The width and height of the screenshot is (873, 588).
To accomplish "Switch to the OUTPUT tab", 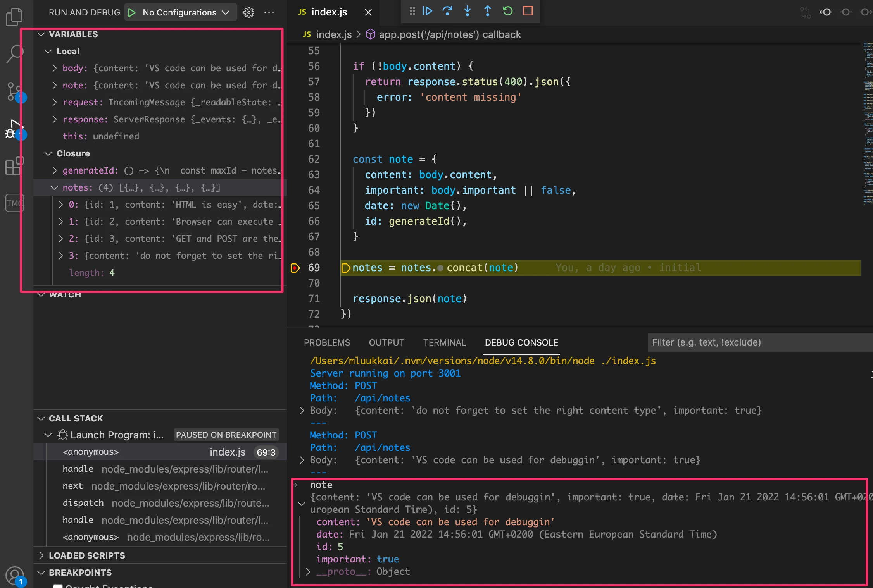I will point(386,342).
